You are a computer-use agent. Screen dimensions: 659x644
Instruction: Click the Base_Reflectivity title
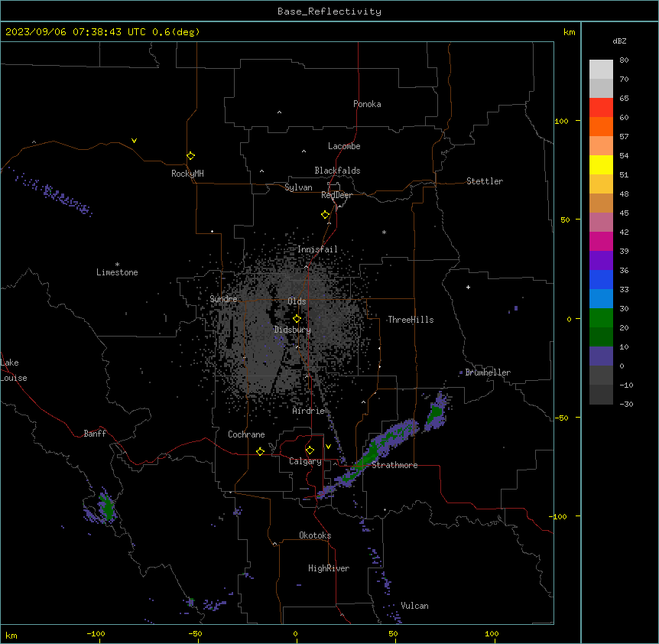pyautogui.click(x=329, y=11)
